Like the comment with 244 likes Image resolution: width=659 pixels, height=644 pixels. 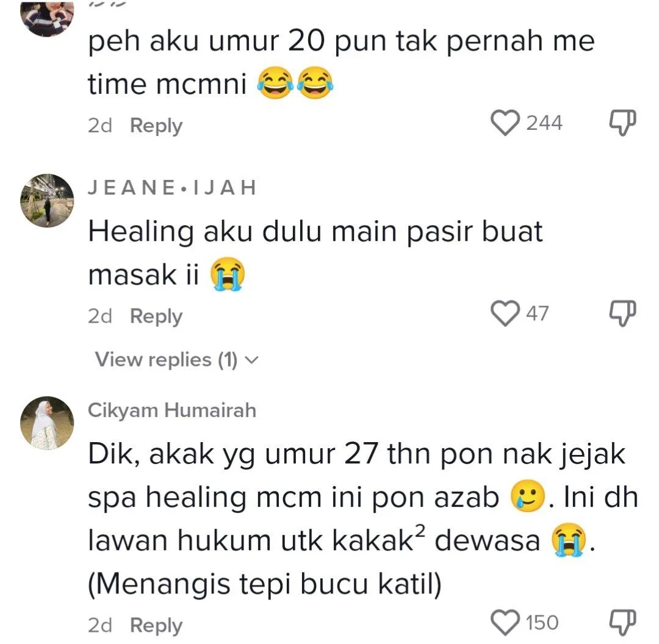tap(505, 123)
